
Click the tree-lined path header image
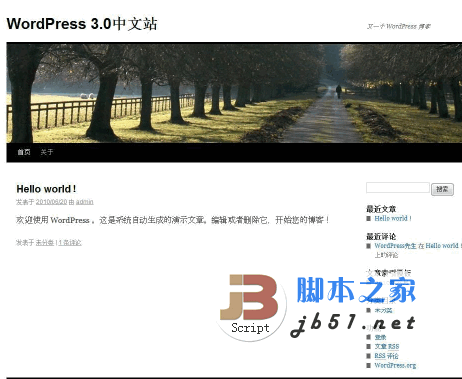coord(234,93)
